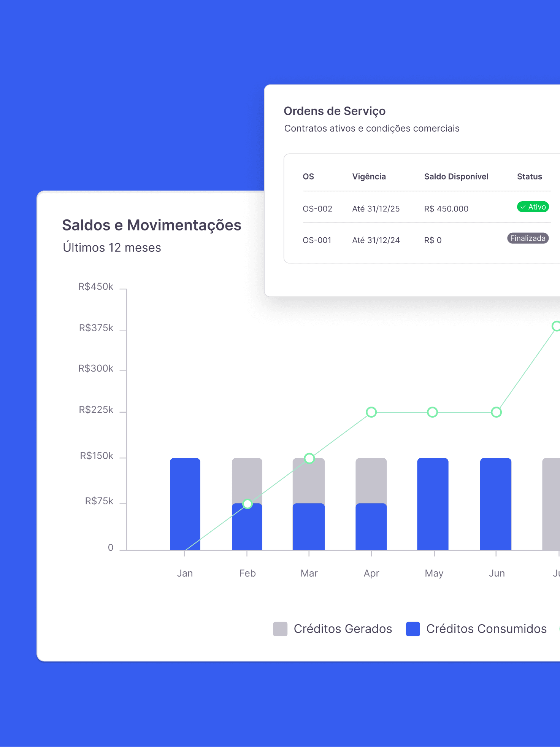Click the April gray bar segment
The width and height of the screenshot is (560, 747).
point(371,480)
